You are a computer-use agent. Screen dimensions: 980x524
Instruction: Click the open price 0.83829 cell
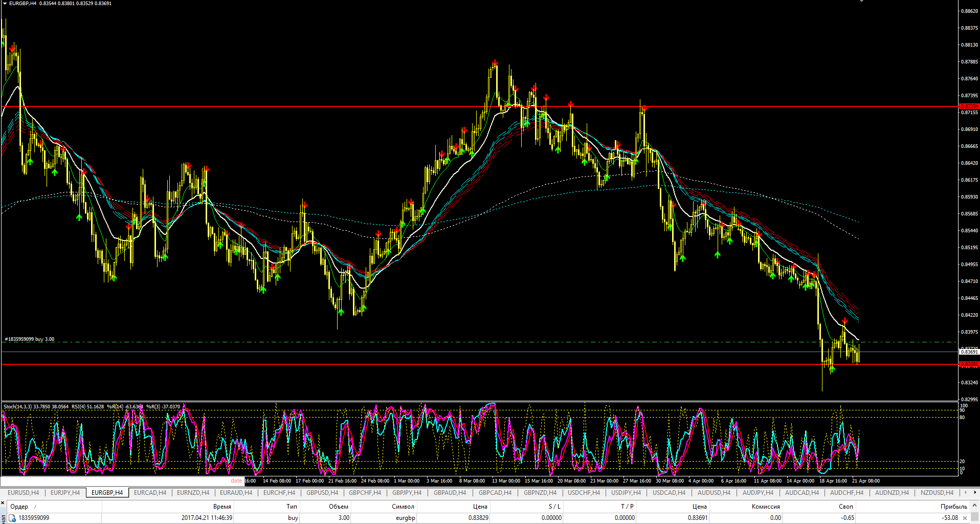click(478, 518)
